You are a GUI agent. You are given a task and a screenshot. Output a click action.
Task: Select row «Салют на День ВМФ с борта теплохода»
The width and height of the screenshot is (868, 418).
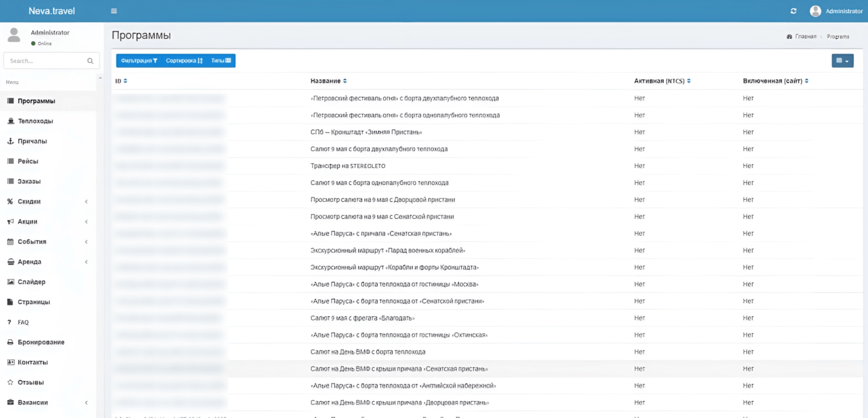tap(486, 351)
